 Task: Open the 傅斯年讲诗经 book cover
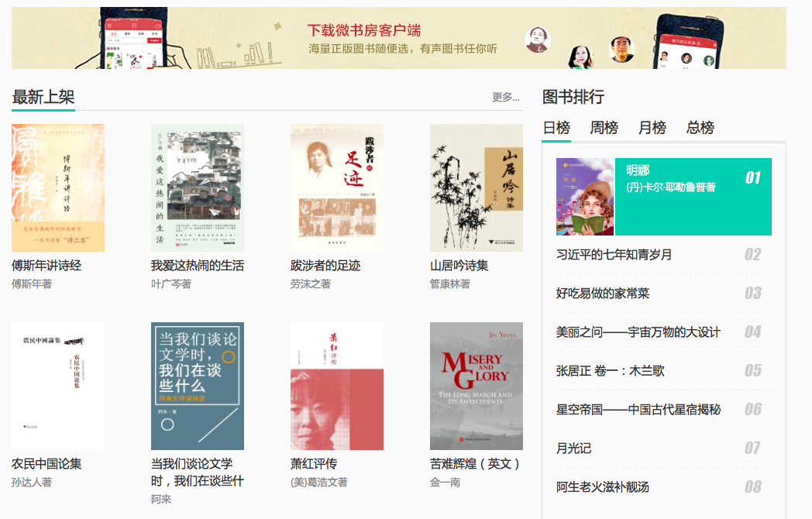(x=58, y=187)
